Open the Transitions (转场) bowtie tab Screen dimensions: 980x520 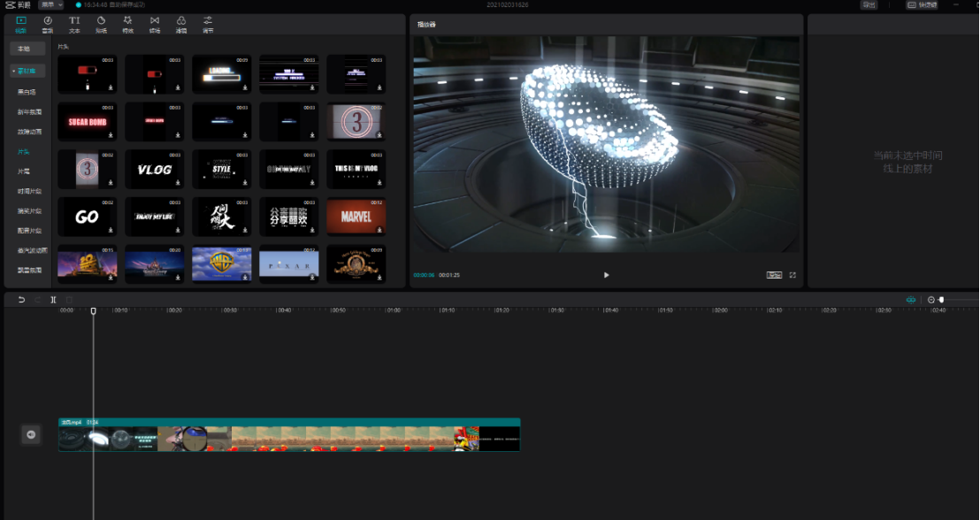tap(155, 23)
